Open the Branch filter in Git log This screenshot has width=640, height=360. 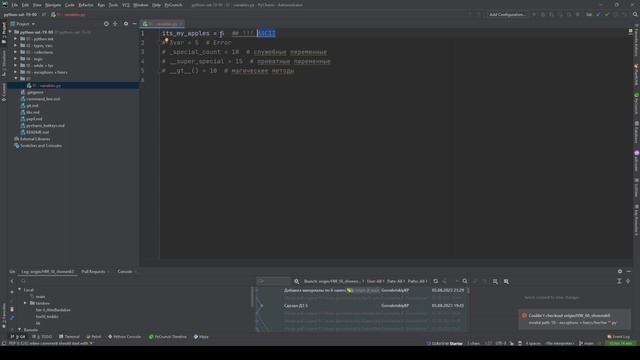[x=333, y=281]
